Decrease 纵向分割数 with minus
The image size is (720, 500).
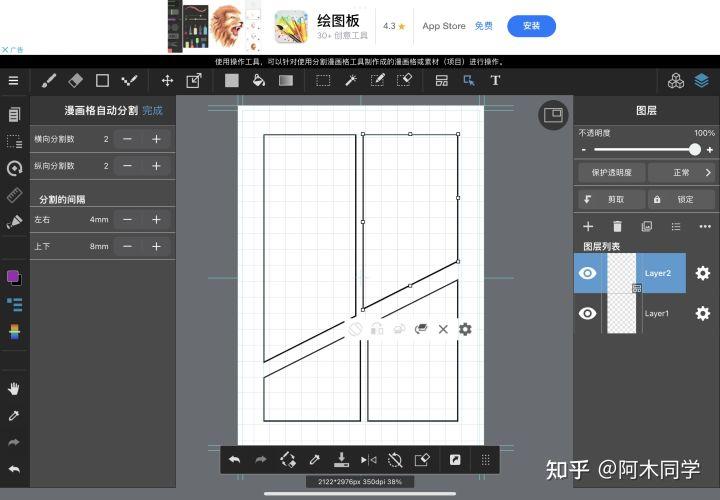point(128,166)
